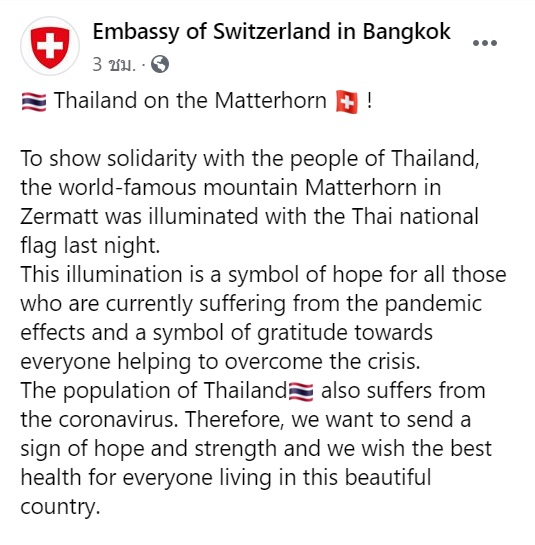
Task: Click "This illumination" at the paragraph start
Action: point(101,275)
